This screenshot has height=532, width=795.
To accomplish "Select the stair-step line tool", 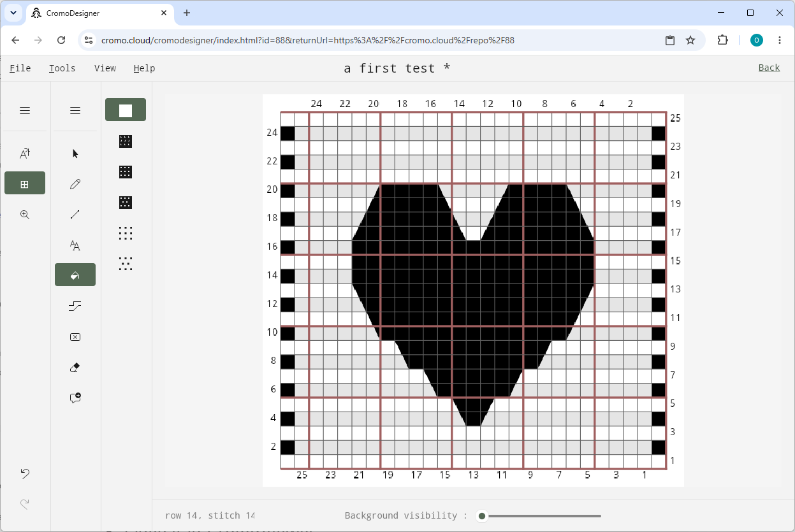I will 75,306.
